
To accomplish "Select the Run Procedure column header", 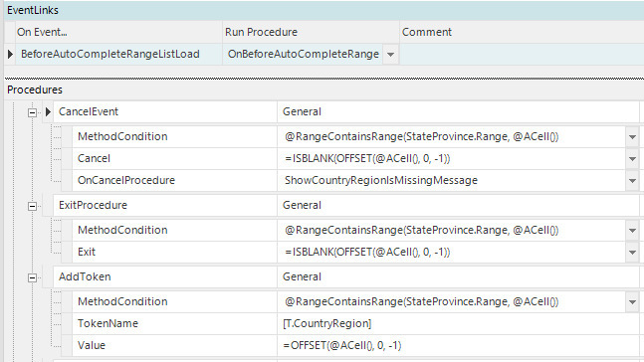I will point(311,32).
